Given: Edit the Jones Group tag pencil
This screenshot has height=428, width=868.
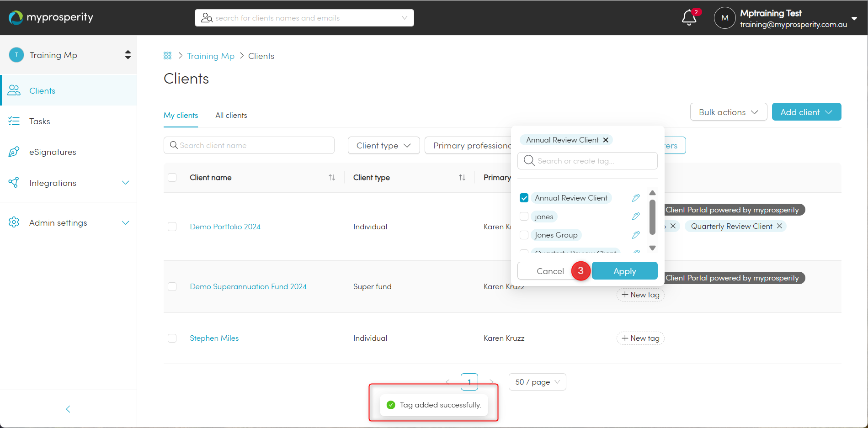Looking at the screenshot, I should pyautogui.click(x=636, y=235).
